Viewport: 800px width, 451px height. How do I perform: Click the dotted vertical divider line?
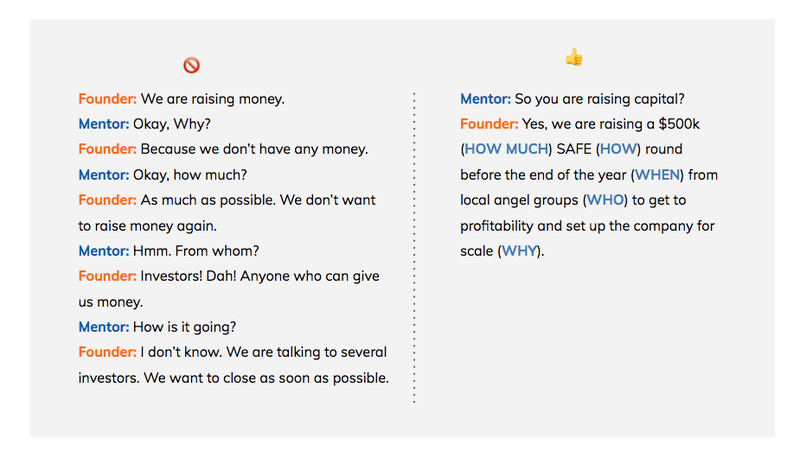(x=414, y=248)
